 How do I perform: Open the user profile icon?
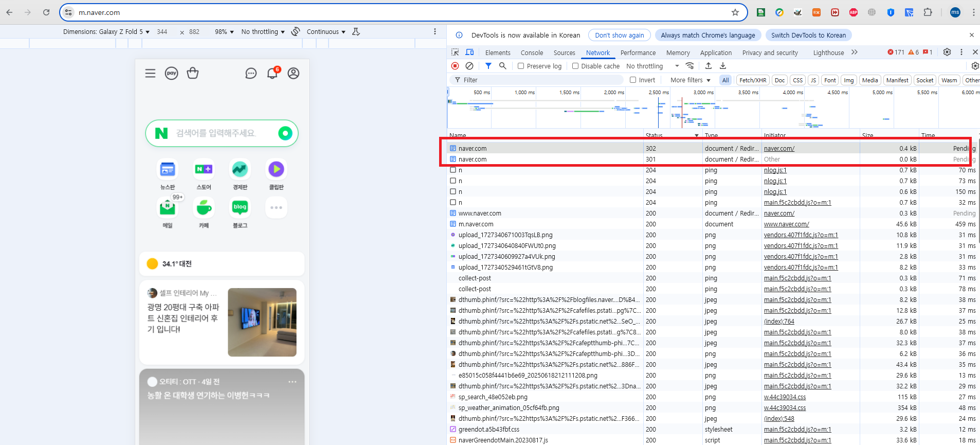[294, 74]
